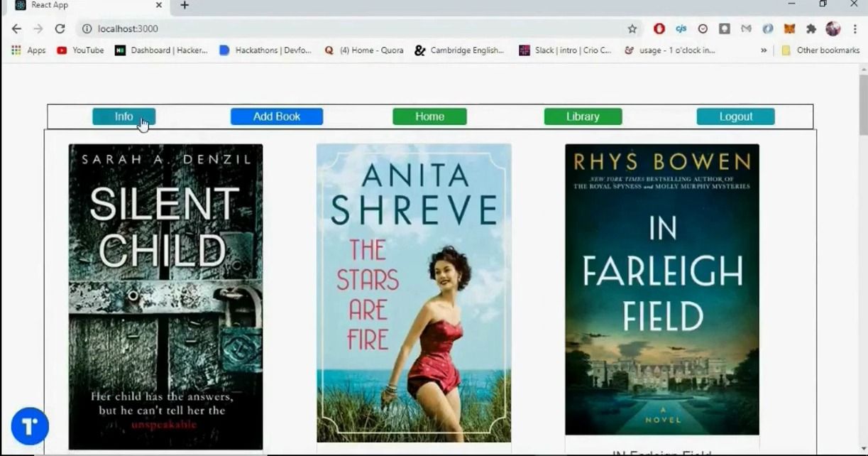Bookmark this page with the star
868x456 pixels.
pyautogui.click(x=632, y=29)
